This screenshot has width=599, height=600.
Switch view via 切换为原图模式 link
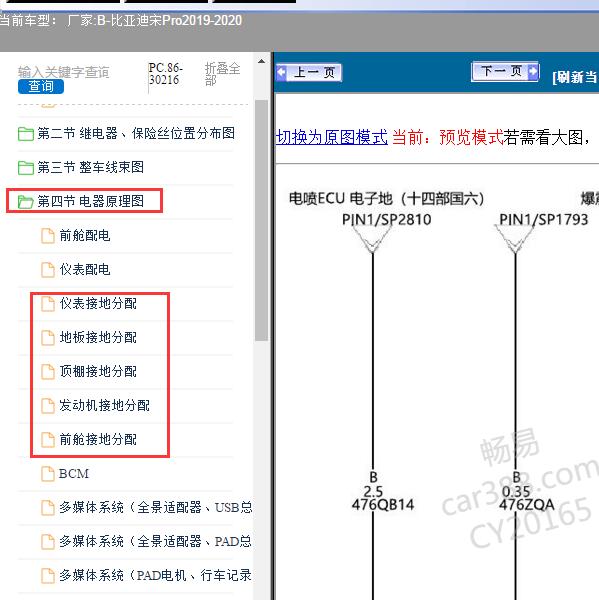point(331,137)
